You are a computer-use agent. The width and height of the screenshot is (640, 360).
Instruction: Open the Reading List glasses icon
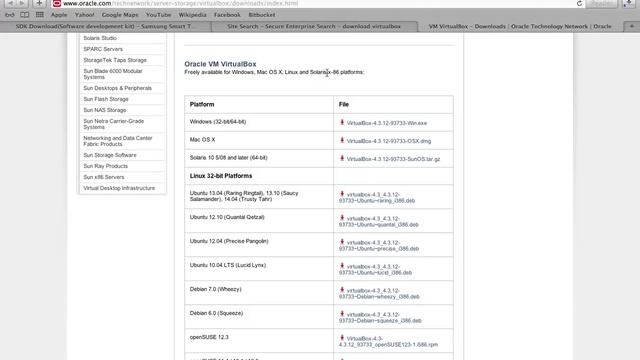pyautogui.click(x=10, y=15)
